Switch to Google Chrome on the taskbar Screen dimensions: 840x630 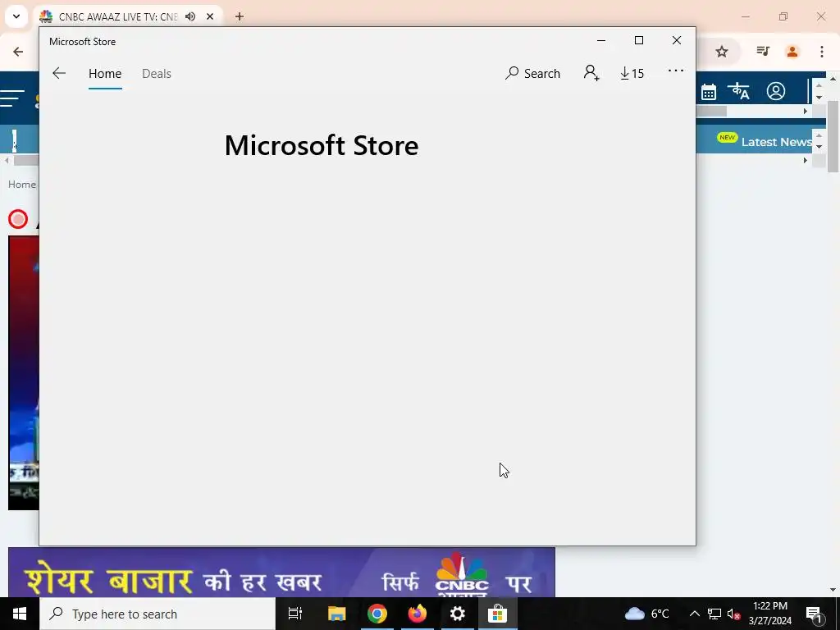tap(377, 614)
